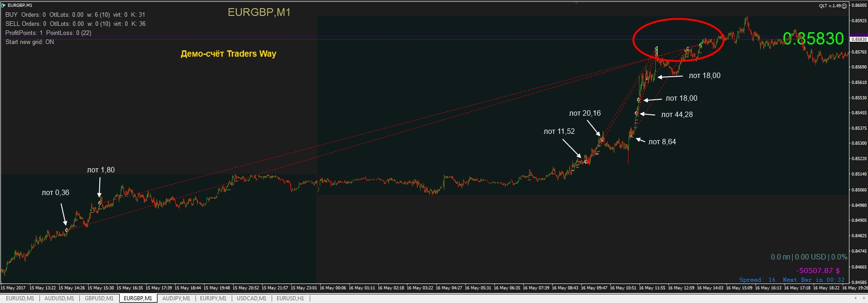
Task: Click the 0.84585 price scale label
Action: 859,283
